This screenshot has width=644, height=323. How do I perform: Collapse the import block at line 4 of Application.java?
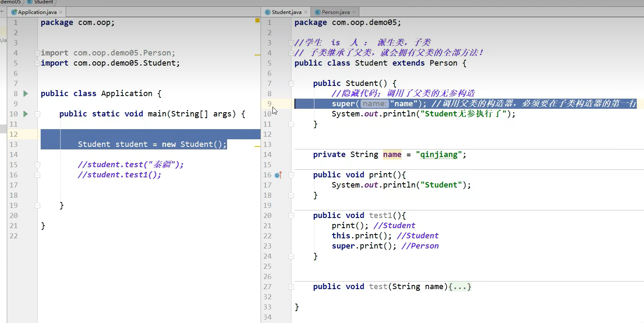pyautogui.click(x=37, y=53)
